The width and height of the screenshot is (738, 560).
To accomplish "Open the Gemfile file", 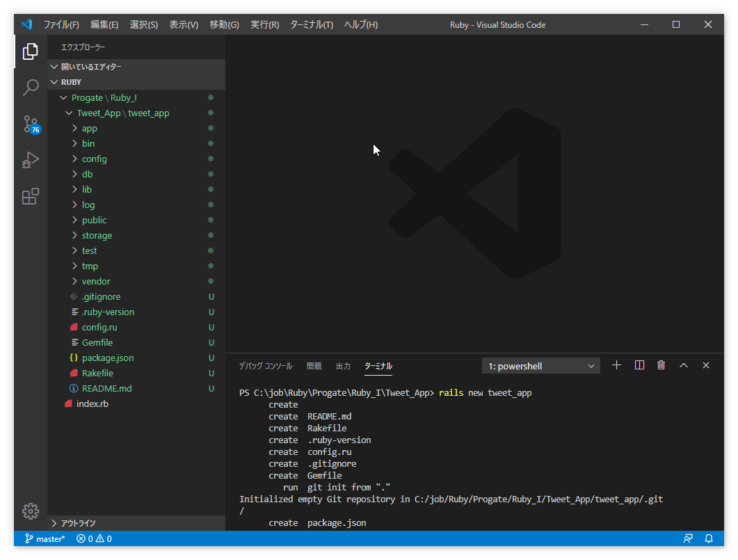I will click(97, 342).
